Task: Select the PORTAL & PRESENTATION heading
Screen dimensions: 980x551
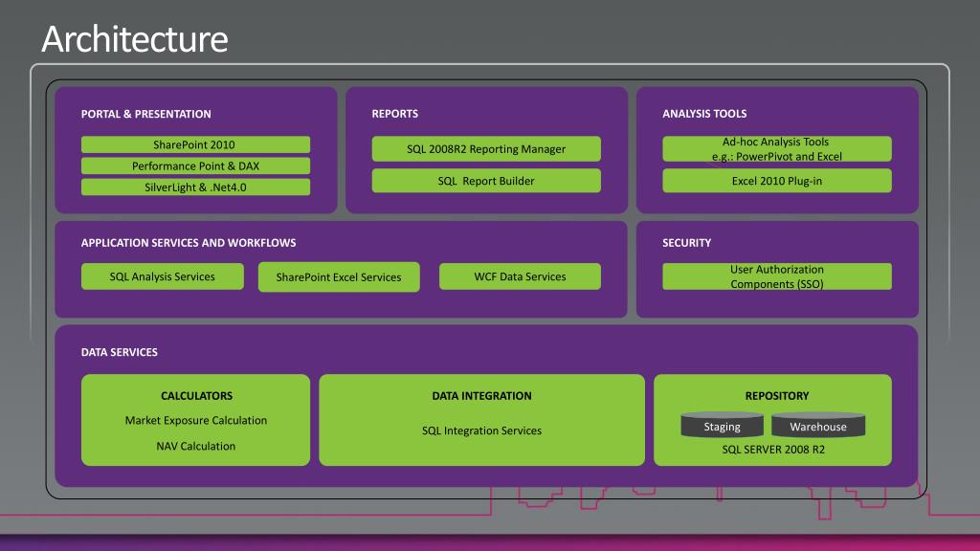Action: [x=145, y=114]
